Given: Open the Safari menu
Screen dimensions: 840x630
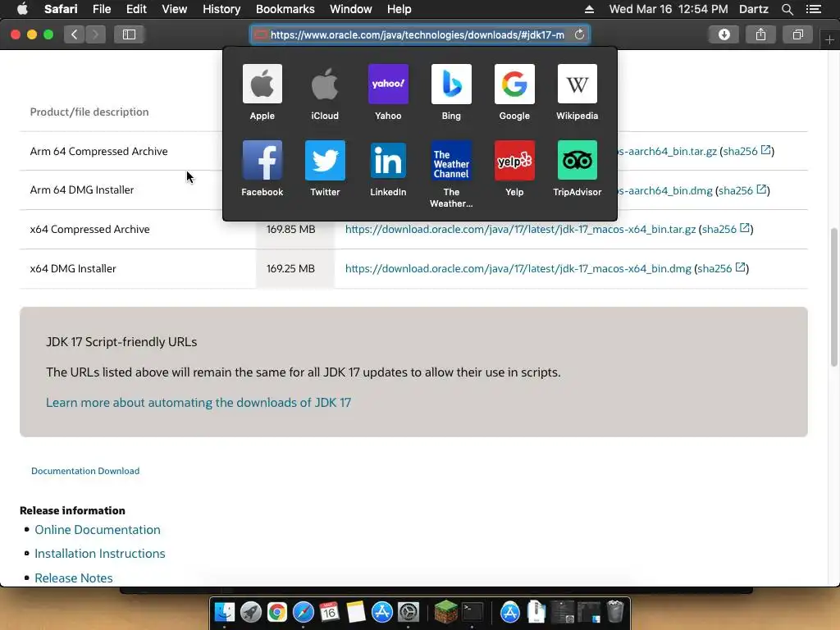Looking at the screenshot, I should click(x=61, y=9).
